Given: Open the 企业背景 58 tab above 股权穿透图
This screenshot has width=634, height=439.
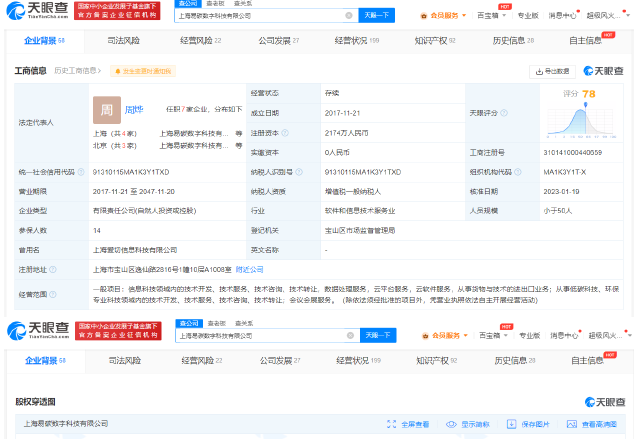Looking at the screenshot, I should 45,361.
